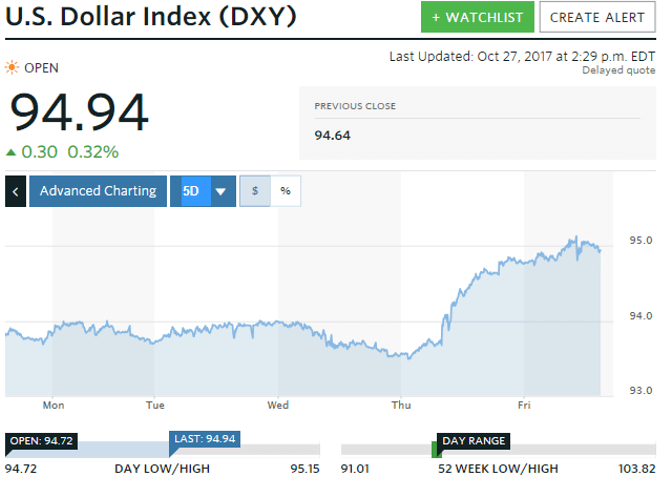Click the LAST: 94.94 marker flag
The image size is (669, 480).
tap(204, 440)
